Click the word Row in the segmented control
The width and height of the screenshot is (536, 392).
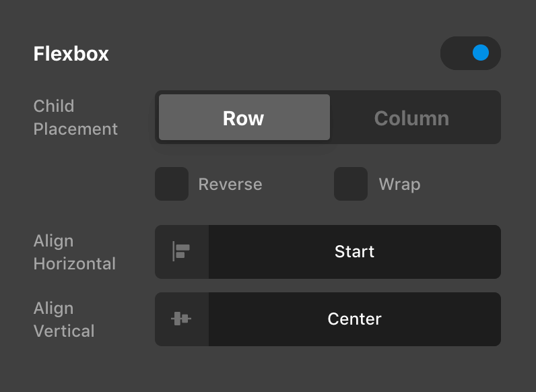click(x=244, y=119)
